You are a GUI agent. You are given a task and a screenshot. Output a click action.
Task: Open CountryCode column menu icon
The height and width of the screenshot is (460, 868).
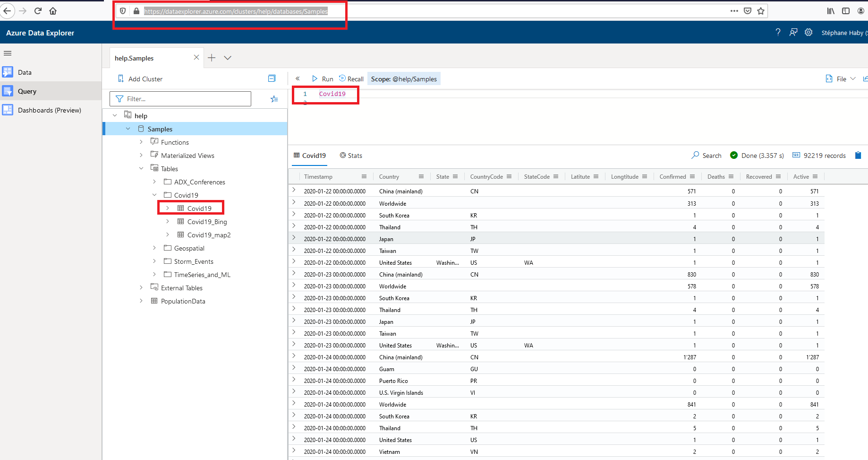pyautogui.click(x=509, y=176)
